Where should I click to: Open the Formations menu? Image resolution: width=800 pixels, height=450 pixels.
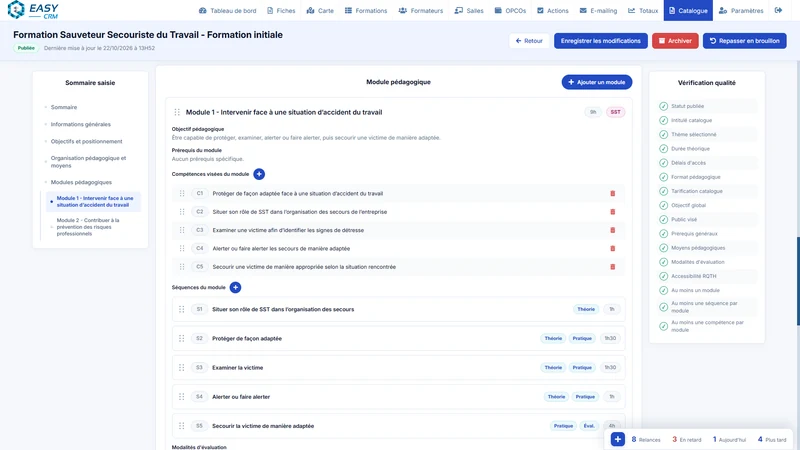pyautogui.click(x=366, y=10)
